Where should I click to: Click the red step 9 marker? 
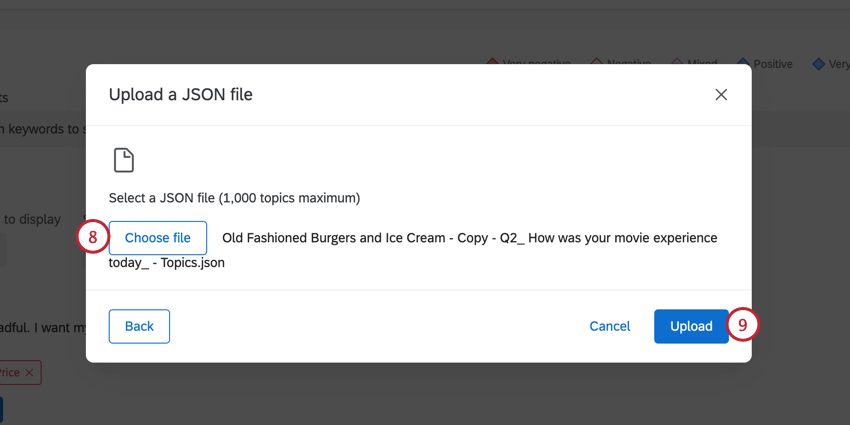pyautogui.click(x=742, y=326)
